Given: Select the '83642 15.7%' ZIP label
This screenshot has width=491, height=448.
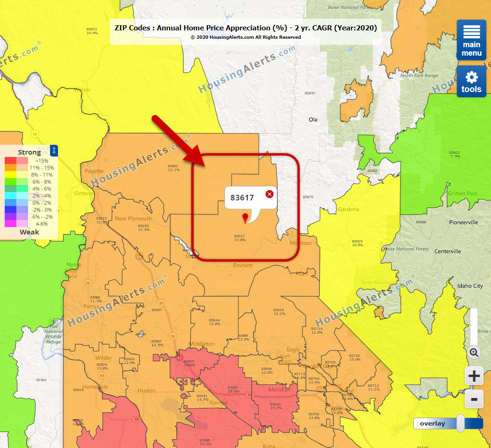Looking at the screenshot, I should (x=275, y=406).
